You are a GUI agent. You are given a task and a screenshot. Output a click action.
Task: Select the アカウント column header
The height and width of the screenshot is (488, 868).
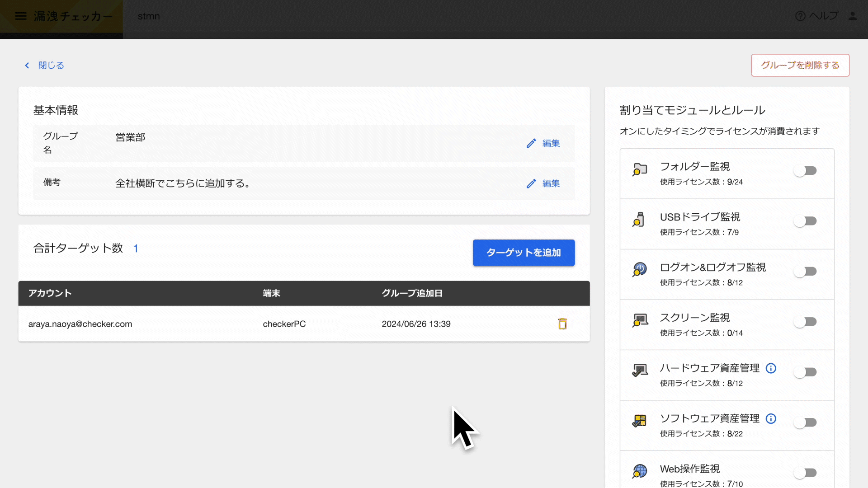pos(50,293)
